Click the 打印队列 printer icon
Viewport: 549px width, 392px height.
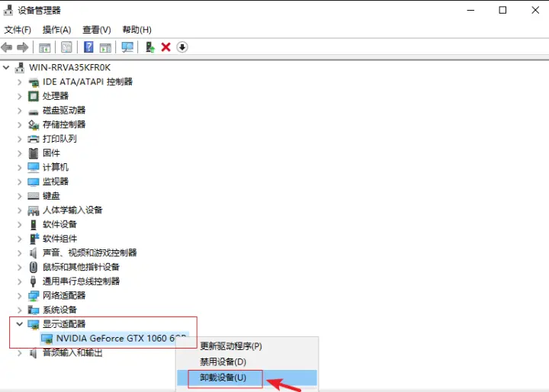point(34,139)
